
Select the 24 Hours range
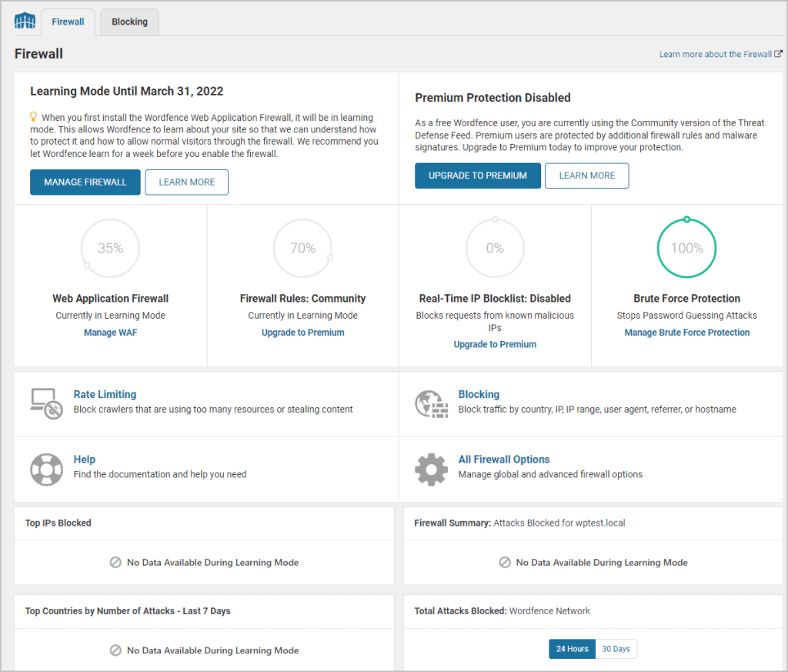coord(572,649)
